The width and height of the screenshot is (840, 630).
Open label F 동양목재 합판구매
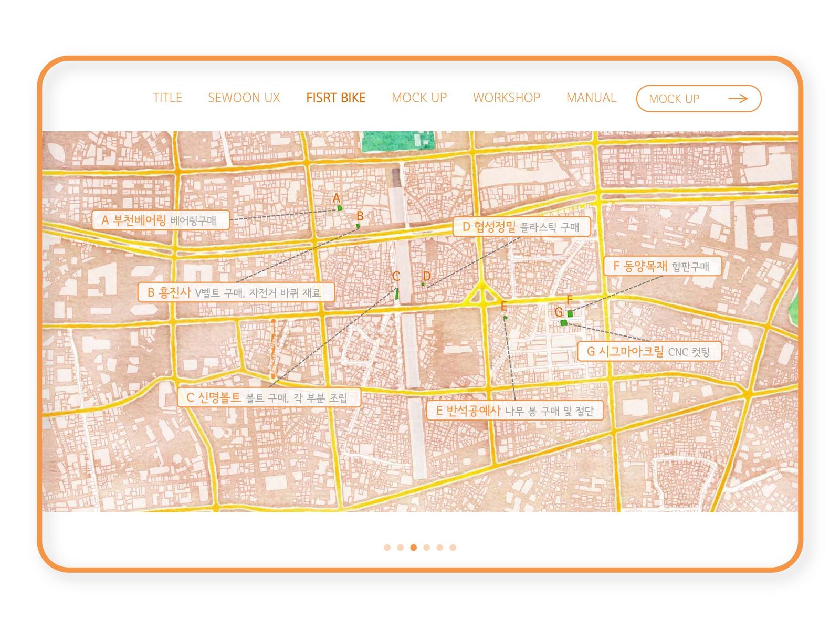[x=663, y=266]
